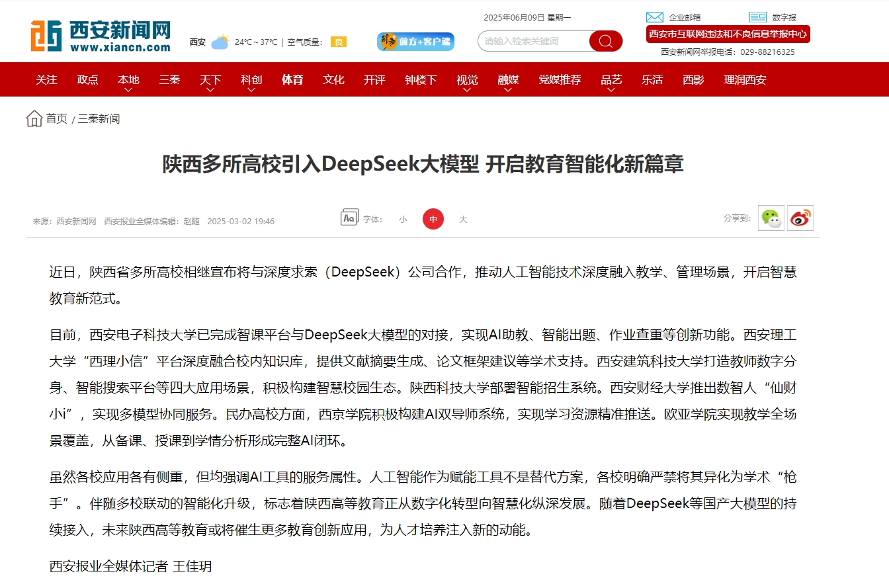
Task: Open the 前方+客户端 app banner
Action: [x=415, y=42]
